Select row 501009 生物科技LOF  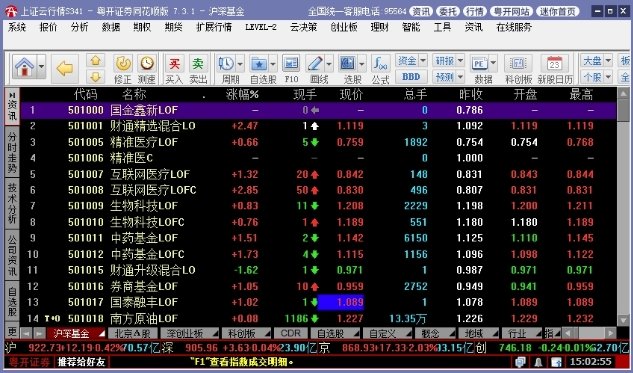(318, 206)
